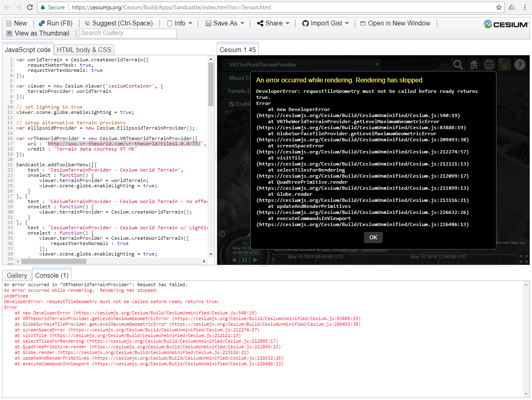Open the Save As dropdown

click(x=225, y=23)
